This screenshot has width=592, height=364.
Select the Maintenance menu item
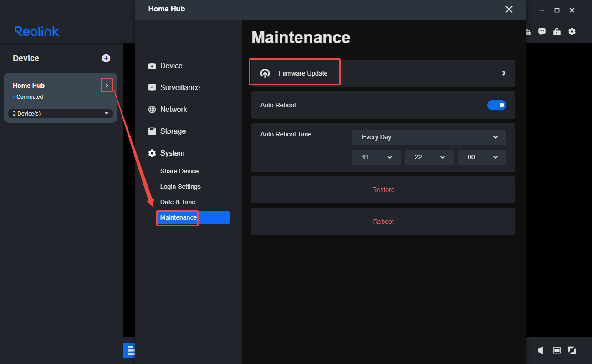tap(177, 217)
